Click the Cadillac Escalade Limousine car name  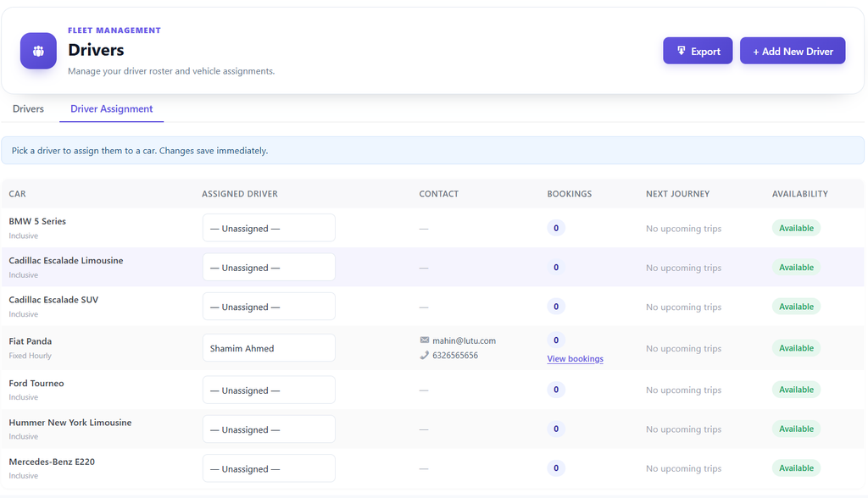click(x=66, y=261)
